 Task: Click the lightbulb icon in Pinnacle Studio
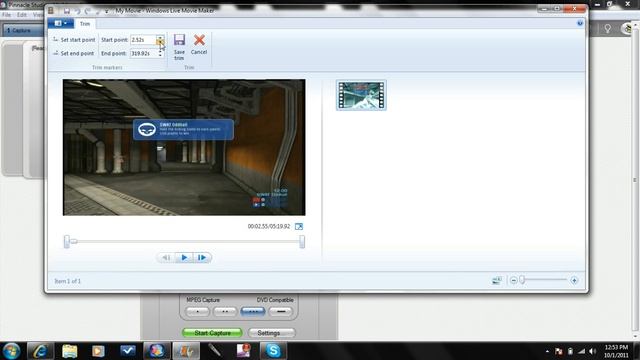(607, 29)
